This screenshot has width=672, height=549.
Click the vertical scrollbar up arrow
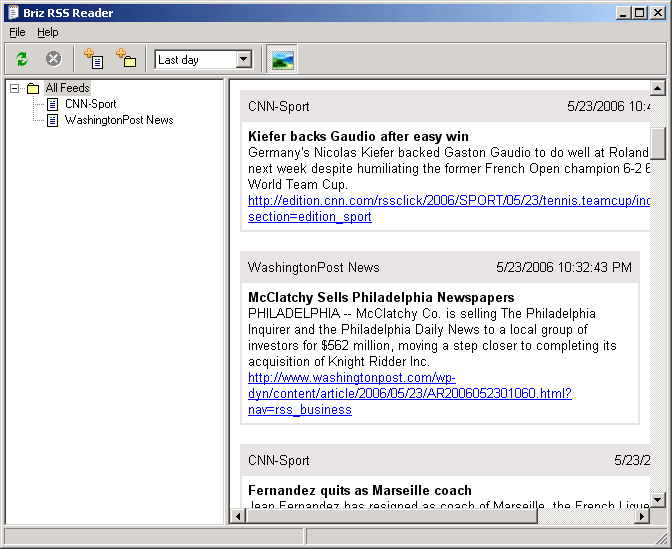tap(657, 88)
